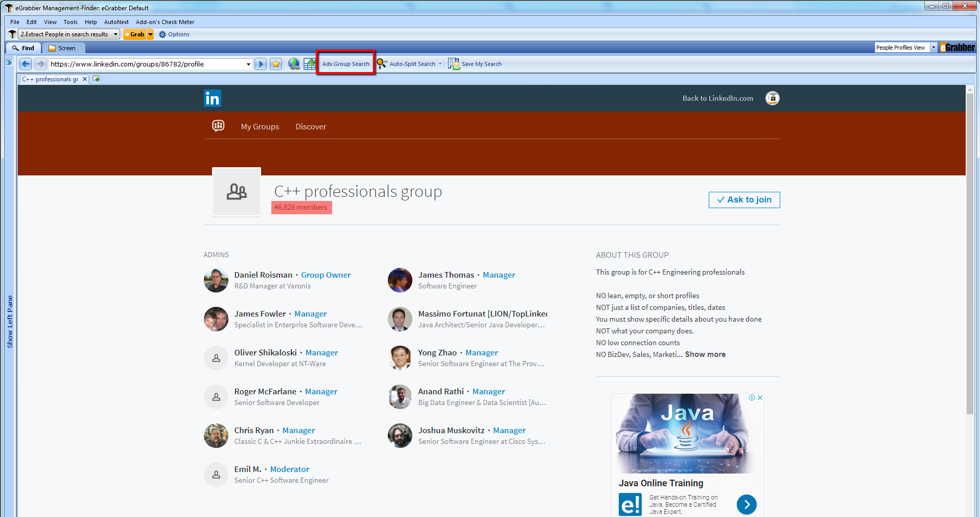
Task: Click the Ask to join button
Action: point(744,200)
